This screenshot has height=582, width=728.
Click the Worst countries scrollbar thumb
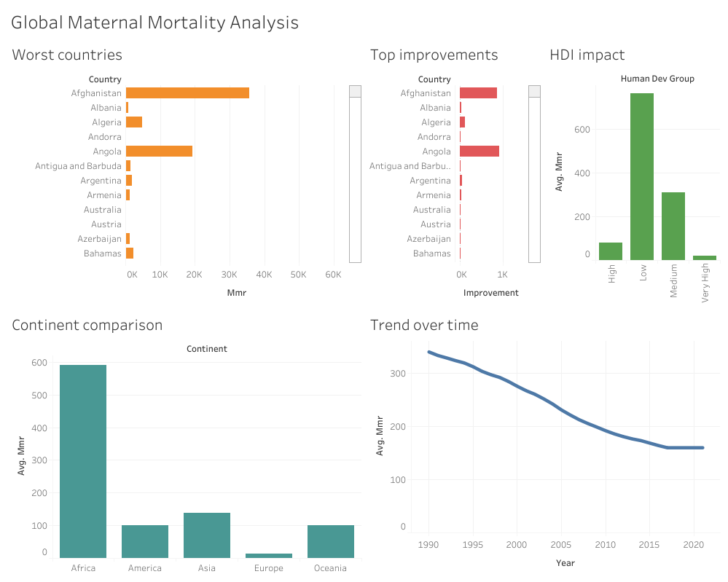tap(355, 92)
